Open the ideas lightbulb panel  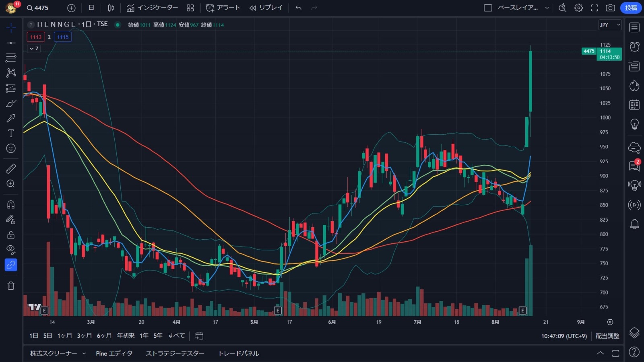pyautogui.click(x=634, y=124)
